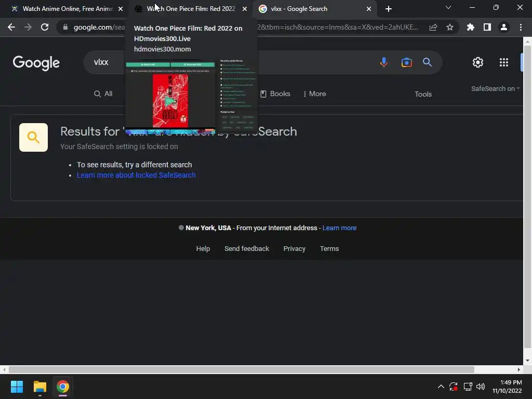Search by image with camera icon
The height and width of the screenshot is (399, 532).
[x=406, y=62]
